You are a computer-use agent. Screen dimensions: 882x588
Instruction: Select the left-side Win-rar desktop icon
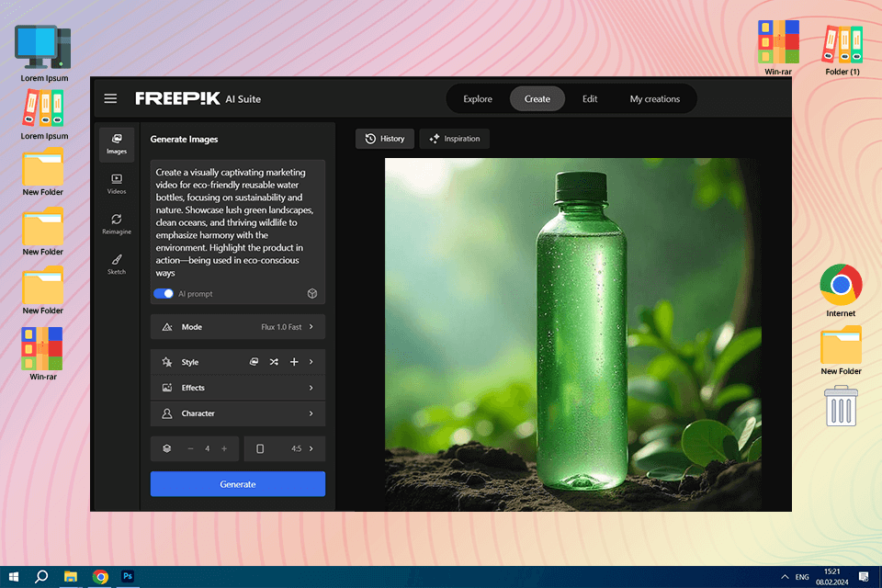43,354
